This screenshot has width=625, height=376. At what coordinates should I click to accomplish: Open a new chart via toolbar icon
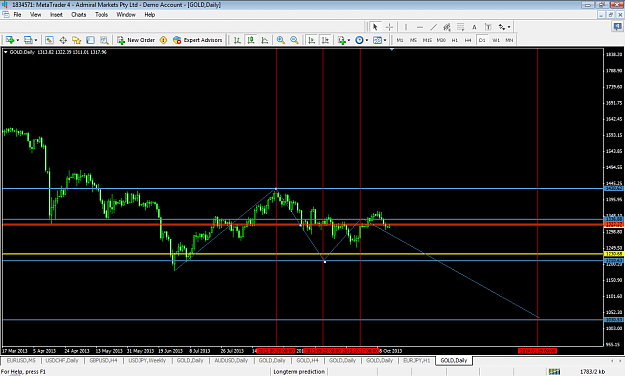point(10,40)
